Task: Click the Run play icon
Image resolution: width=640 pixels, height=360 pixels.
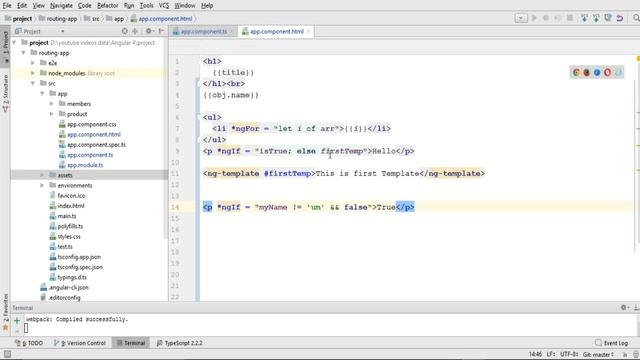Action: pyautogui.click(x=534, y=18)
